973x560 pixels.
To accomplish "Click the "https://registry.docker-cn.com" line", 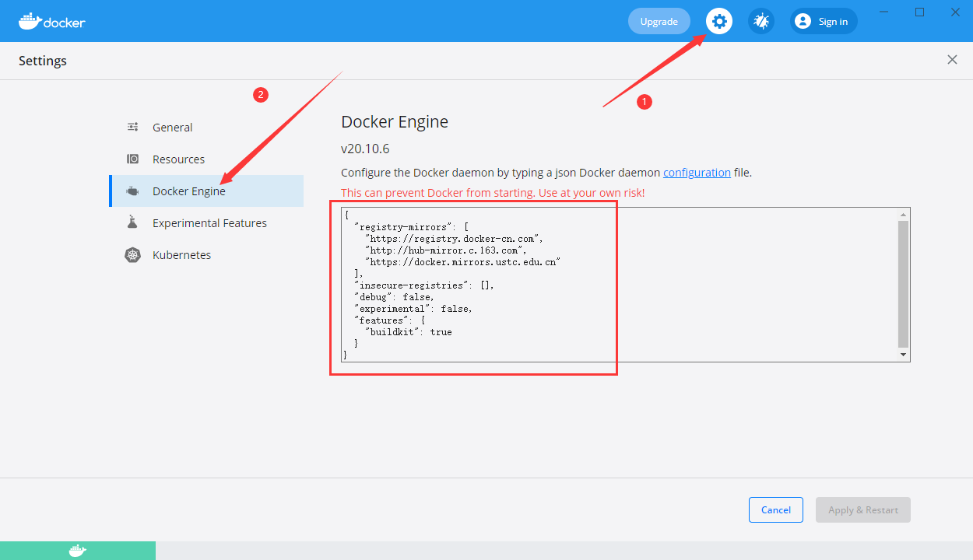I will click(x=455, y=239).
